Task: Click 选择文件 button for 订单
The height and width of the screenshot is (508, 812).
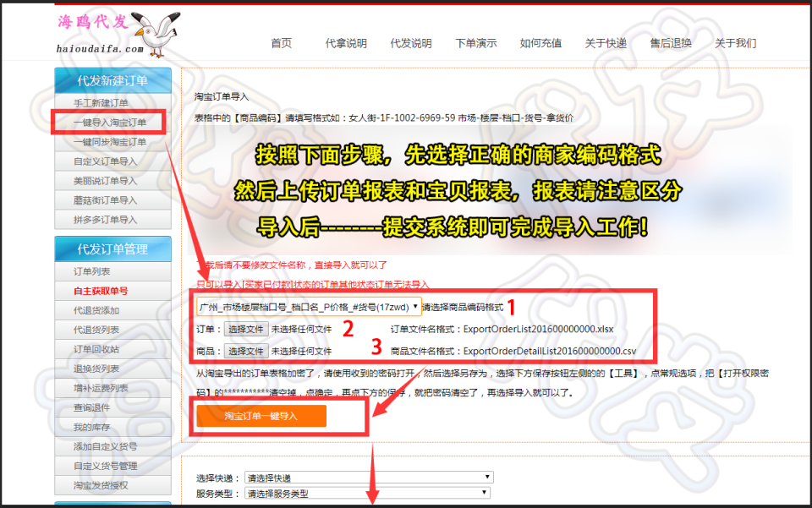Action: click(245, 329)
